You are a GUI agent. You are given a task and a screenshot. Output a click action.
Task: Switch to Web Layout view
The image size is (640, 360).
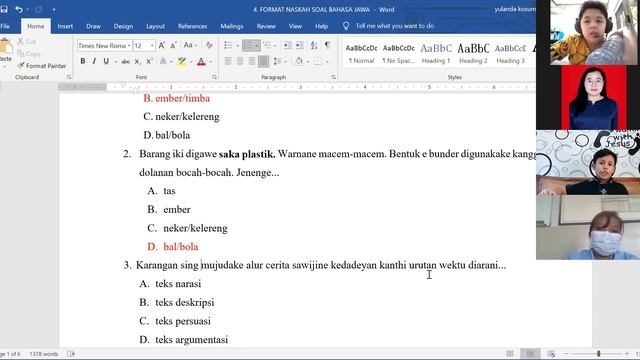click(551, 353)
